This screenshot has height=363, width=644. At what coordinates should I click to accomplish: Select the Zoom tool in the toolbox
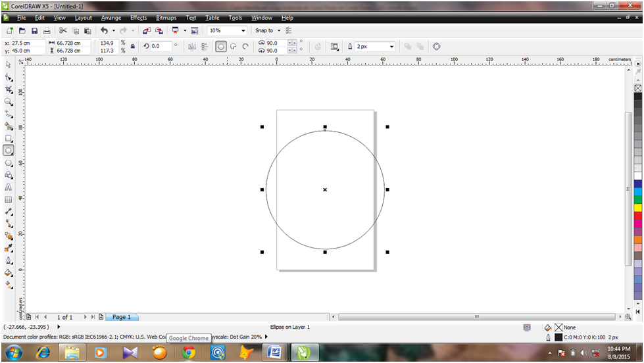pos(9,102)
